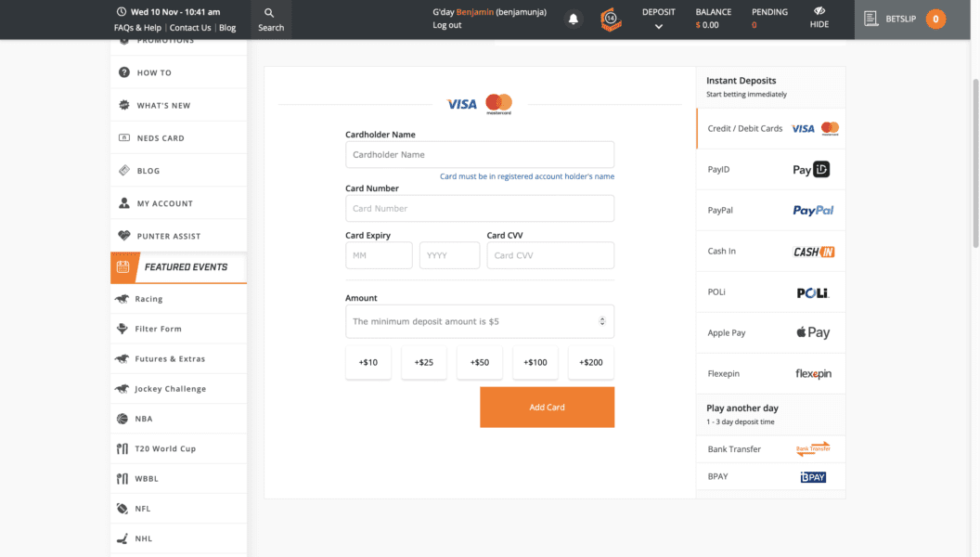Image resolution: width=980 pixels, height=557 pixels.
Task: Open Blog from the top navigation
Action: 227,27
